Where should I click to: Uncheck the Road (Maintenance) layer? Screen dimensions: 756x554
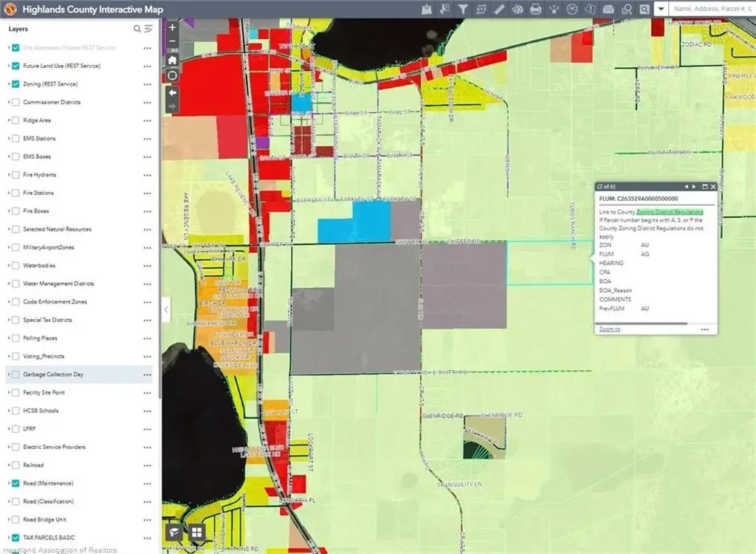(x=16, y=483)
